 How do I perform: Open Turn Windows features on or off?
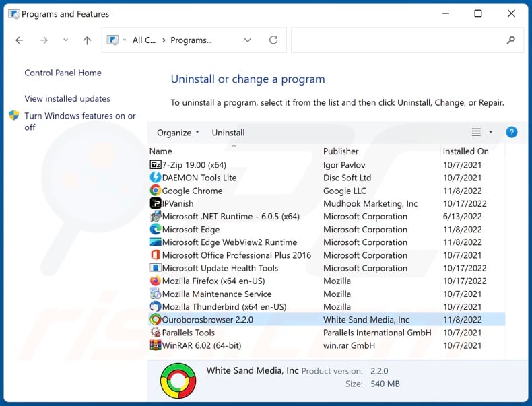tap(80, 121)
